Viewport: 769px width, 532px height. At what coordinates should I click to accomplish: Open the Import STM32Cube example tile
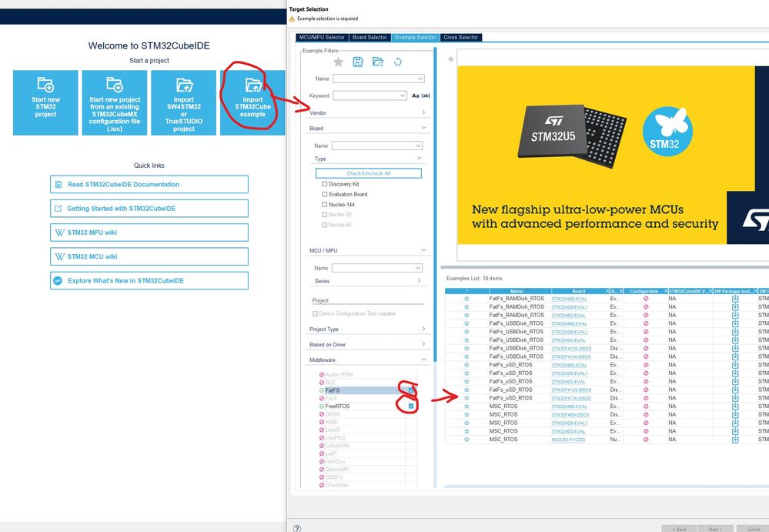click(x=252, y=102)
